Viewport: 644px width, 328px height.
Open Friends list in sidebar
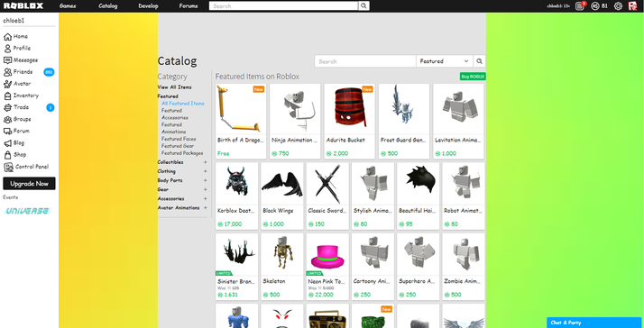tap(18, 72)
